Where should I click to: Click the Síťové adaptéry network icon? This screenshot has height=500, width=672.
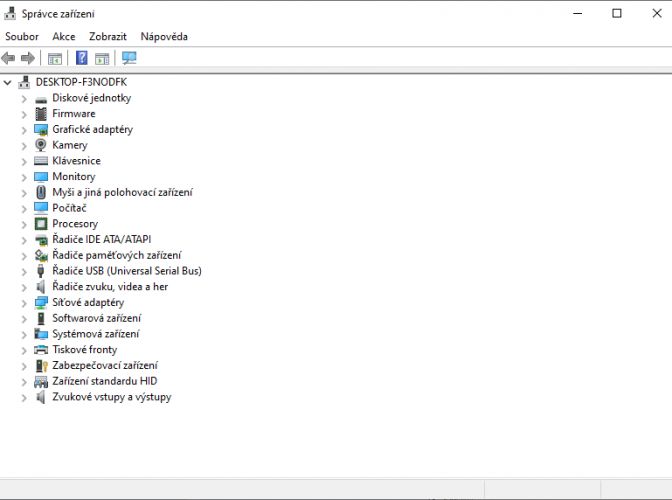tap(41, 302)
